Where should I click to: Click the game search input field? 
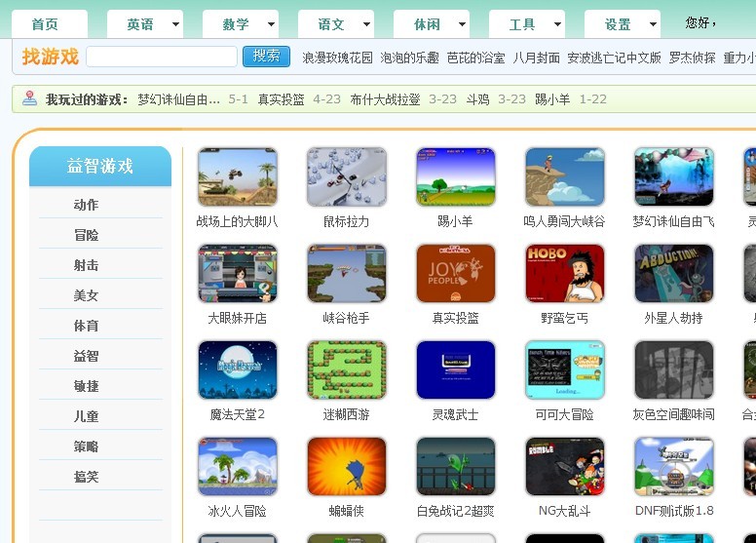pyautogui.click(x=162, y=57)
